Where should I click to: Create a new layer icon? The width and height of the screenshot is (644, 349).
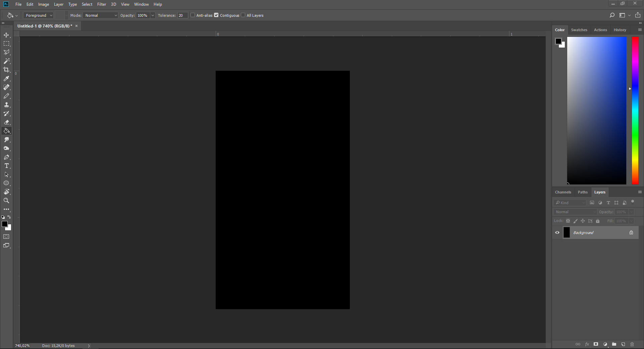(623, 344)
